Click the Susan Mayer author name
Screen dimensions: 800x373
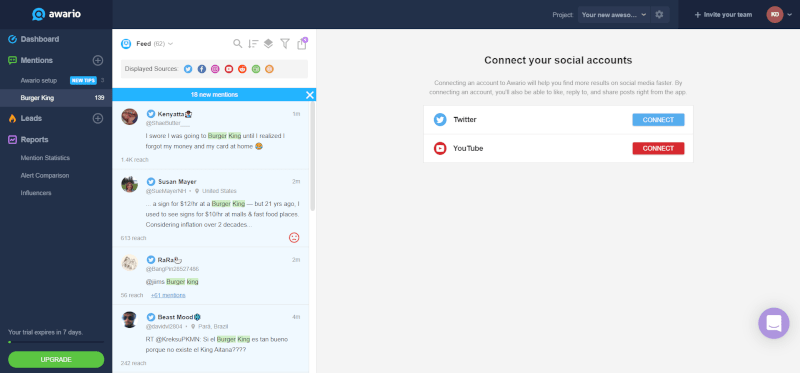[177, 181]
